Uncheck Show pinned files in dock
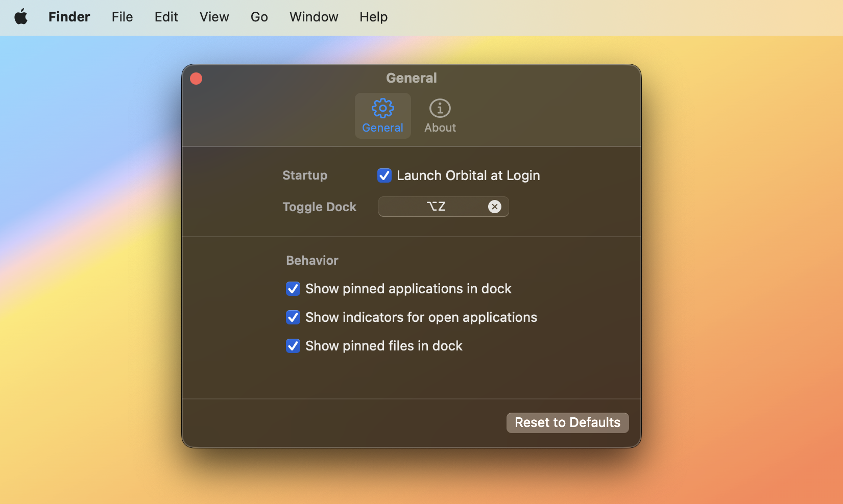The width and height of the screenshot is (843, 504). point(293,346)
